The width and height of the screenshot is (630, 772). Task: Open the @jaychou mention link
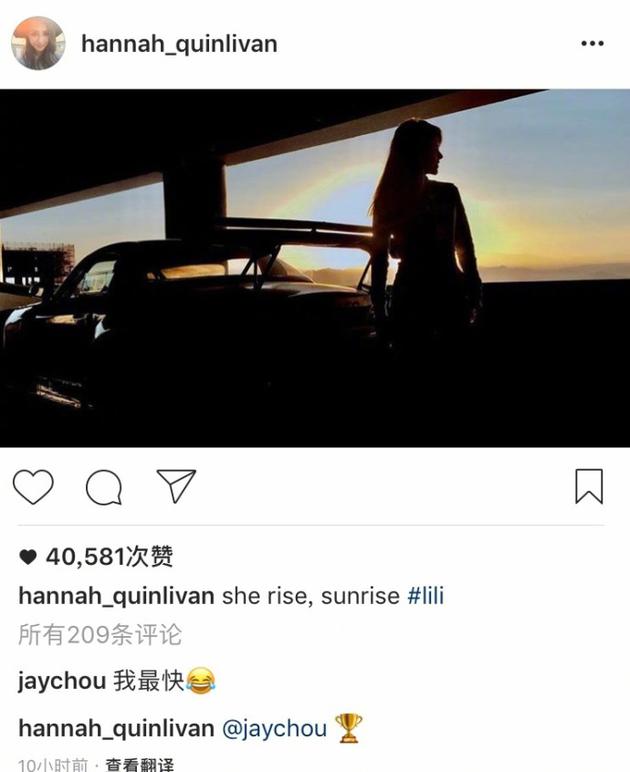pos(275,729)
